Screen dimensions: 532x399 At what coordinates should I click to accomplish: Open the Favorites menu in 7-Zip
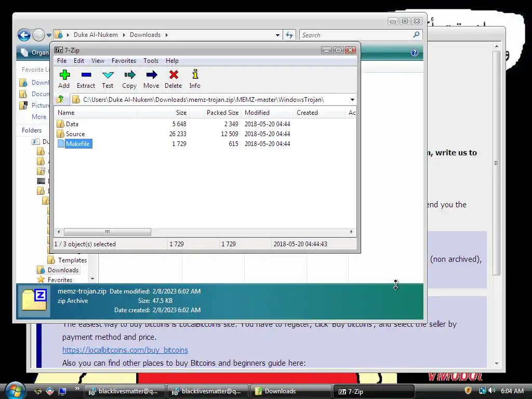point(124,61)
